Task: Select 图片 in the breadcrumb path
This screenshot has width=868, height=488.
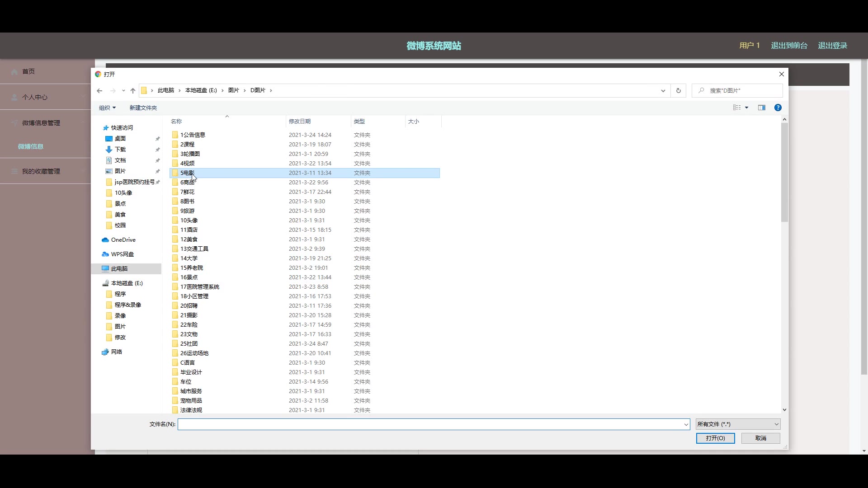Action: (x=233, y=90)
